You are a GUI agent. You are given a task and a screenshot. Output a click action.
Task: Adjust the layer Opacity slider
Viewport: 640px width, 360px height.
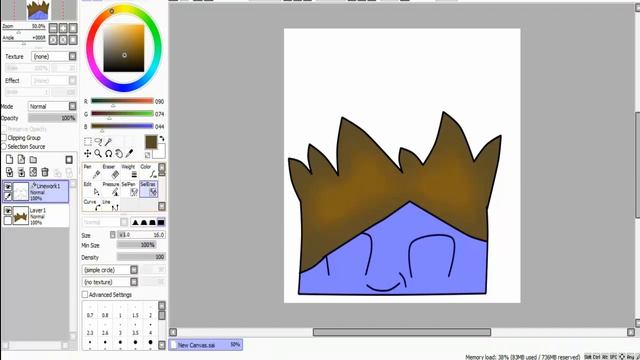pos(52,118)
